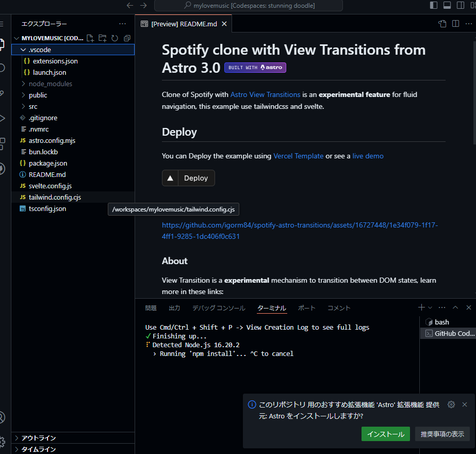This screenshot has height=454, width=476.
Task: Maximize the terminal panel size
Action: point(455,307)
